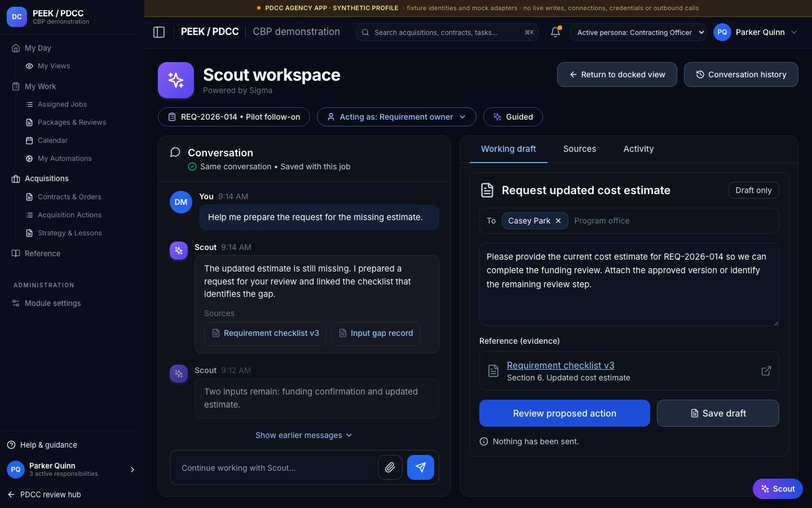Click Return to docked view
Image resolution: width=812 pixels, height=508 pixels.
tap(617, 75)
